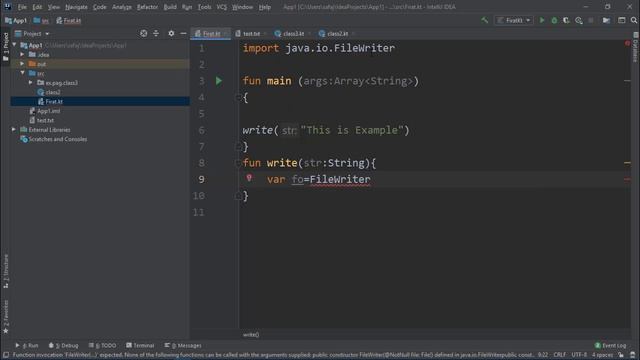Open the Navigate menu
Screen dimensions: 640x360
pyautogui.click(x=76, y=7)
